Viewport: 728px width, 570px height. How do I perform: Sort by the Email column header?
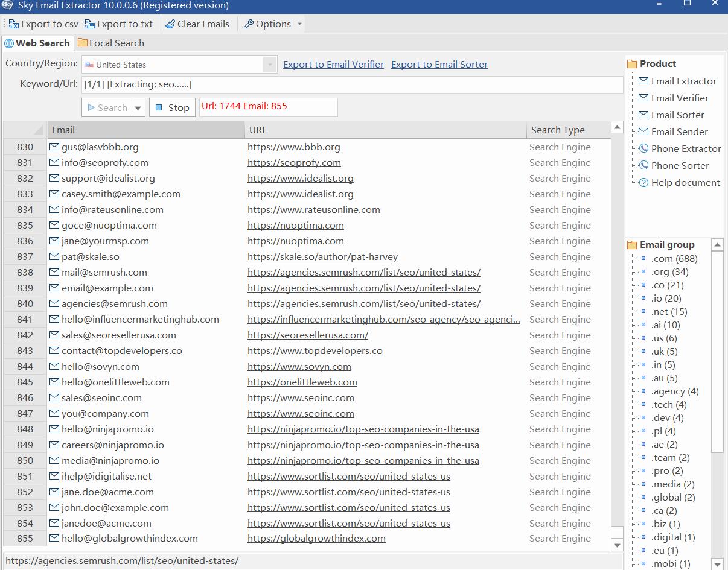point(145,130)
